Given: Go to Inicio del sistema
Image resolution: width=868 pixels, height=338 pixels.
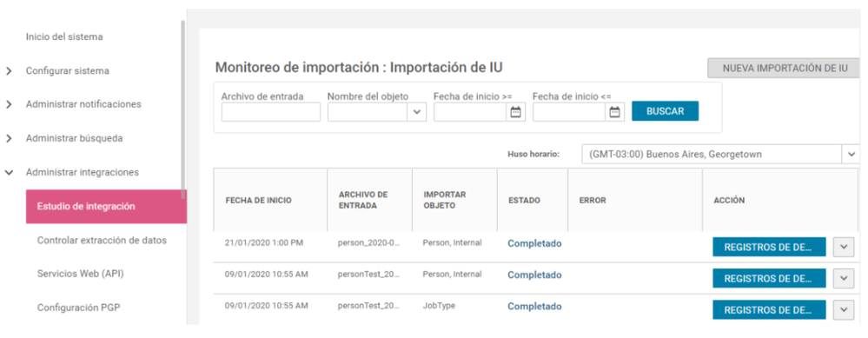Looking at the screenshot, I should coord(64,37).
